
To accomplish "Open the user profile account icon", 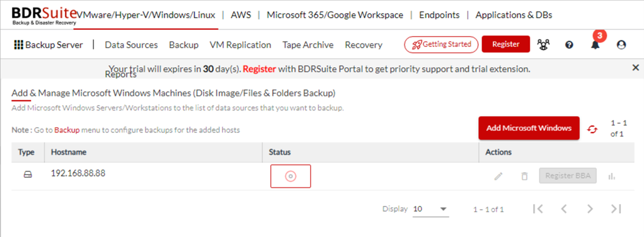I will (621, 45).
